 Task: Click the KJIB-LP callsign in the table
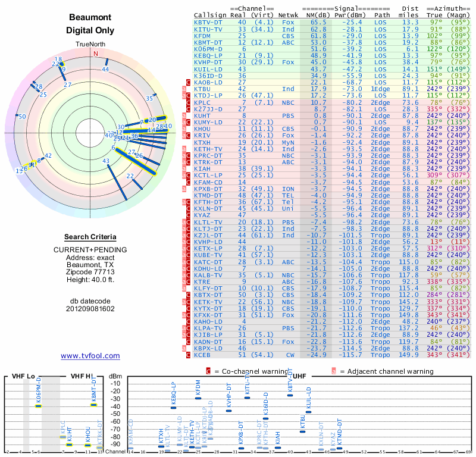click(208, 334)
